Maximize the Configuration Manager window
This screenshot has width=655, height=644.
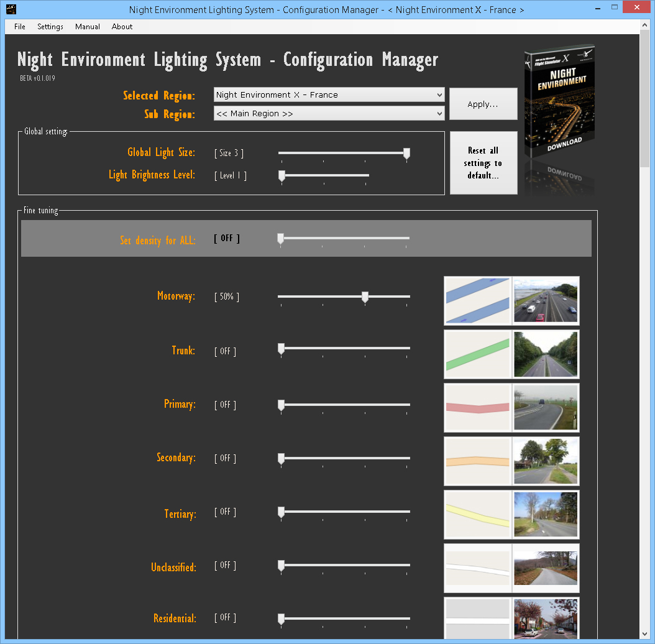615,7
